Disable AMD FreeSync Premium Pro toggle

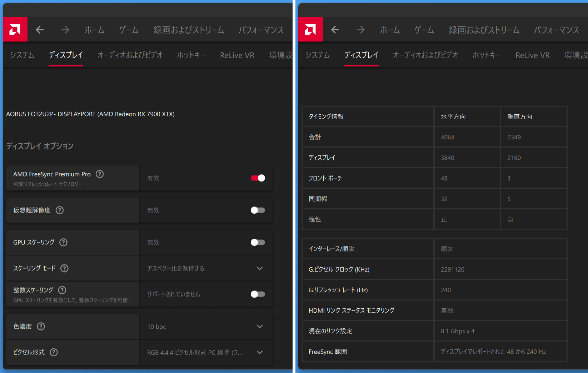pyautogui.click(x=258, y=178)
